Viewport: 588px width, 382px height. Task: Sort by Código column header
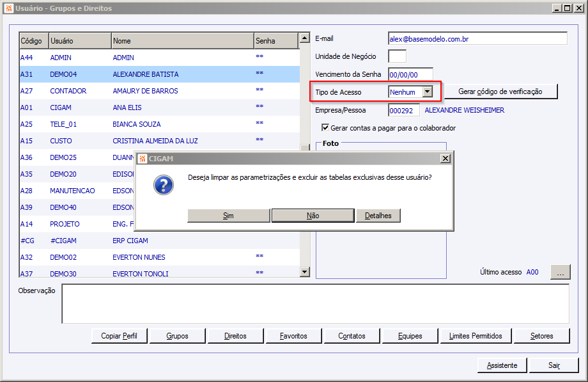pyautogui.click(x=34, y=40)
